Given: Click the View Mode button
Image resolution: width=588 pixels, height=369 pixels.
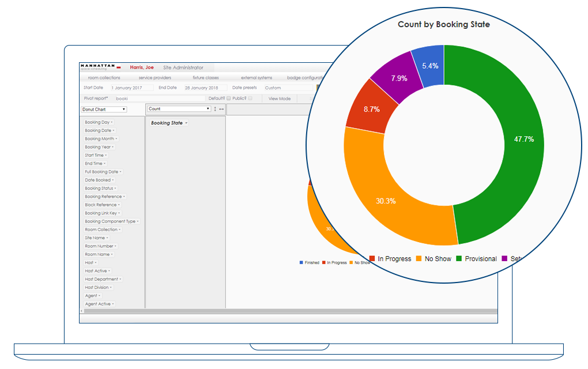Looking at the screenshot, I should tap(280, 98).
